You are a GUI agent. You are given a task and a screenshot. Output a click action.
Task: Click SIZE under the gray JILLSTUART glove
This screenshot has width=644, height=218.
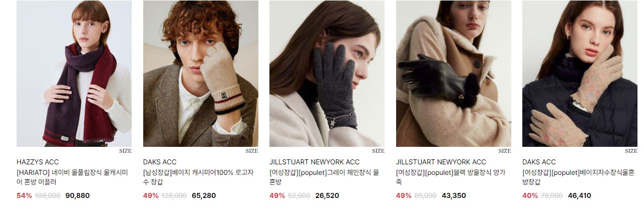[x=378, y=151]
